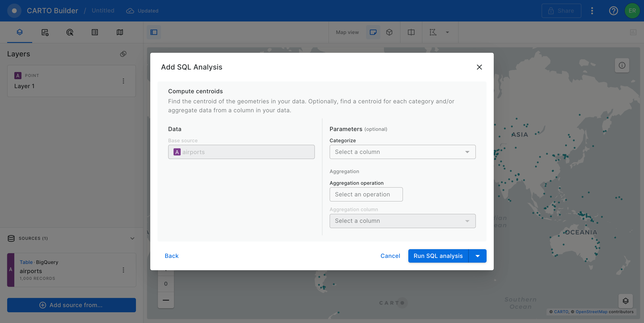Collapse the Sources section chevron
644x323 pixels.
133,238
